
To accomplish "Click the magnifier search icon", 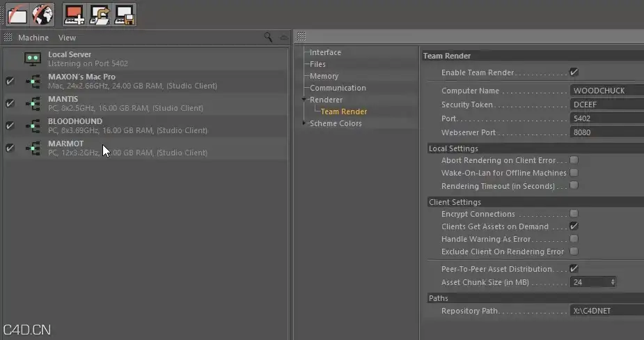I will 268,38.
